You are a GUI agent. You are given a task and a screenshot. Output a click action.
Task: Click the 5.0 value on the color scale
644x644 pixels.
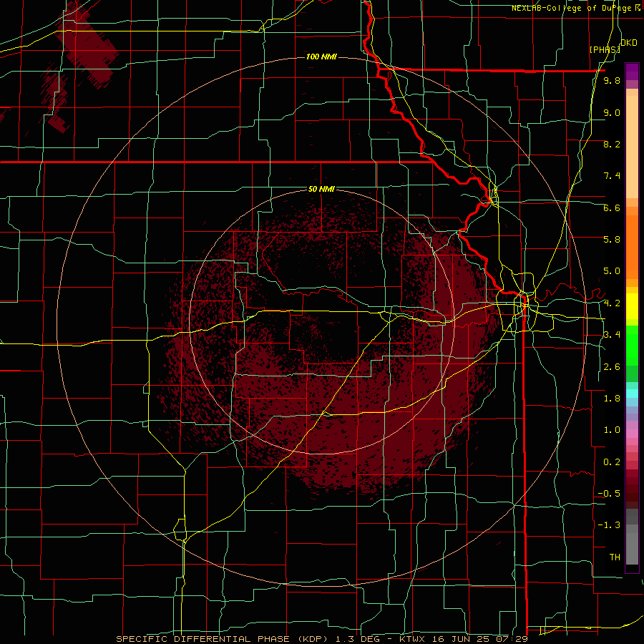click(612, 271)
